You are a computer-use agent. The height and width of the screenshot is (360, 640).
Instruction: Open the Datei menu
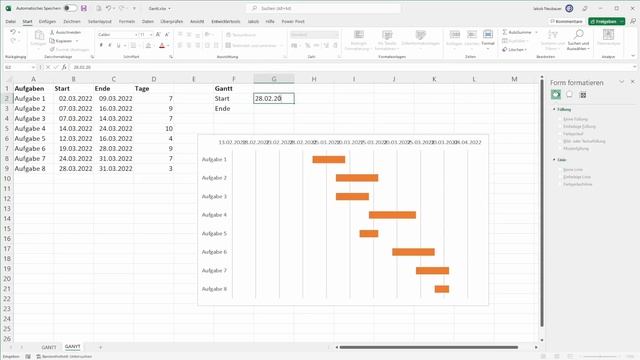tap(11, 21)
